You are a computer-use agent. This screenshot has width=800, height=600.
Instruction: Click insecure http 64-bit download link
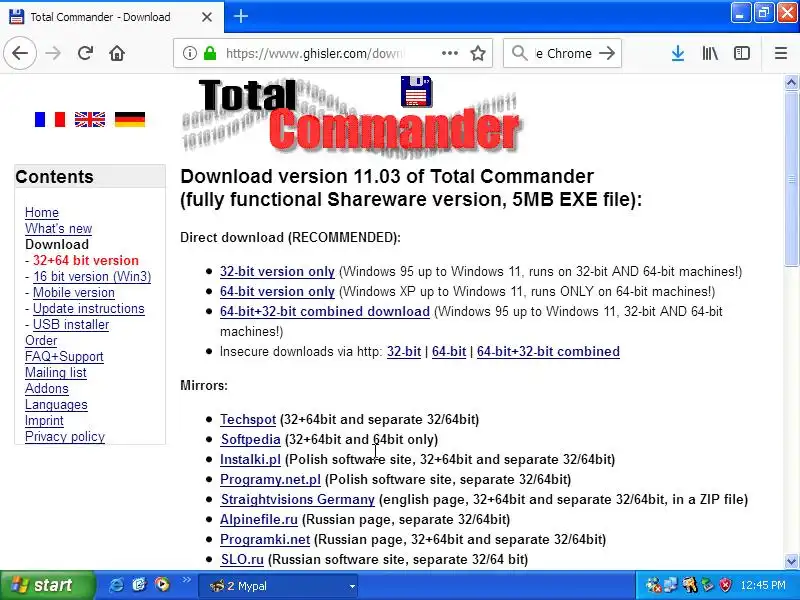[449, 352]
